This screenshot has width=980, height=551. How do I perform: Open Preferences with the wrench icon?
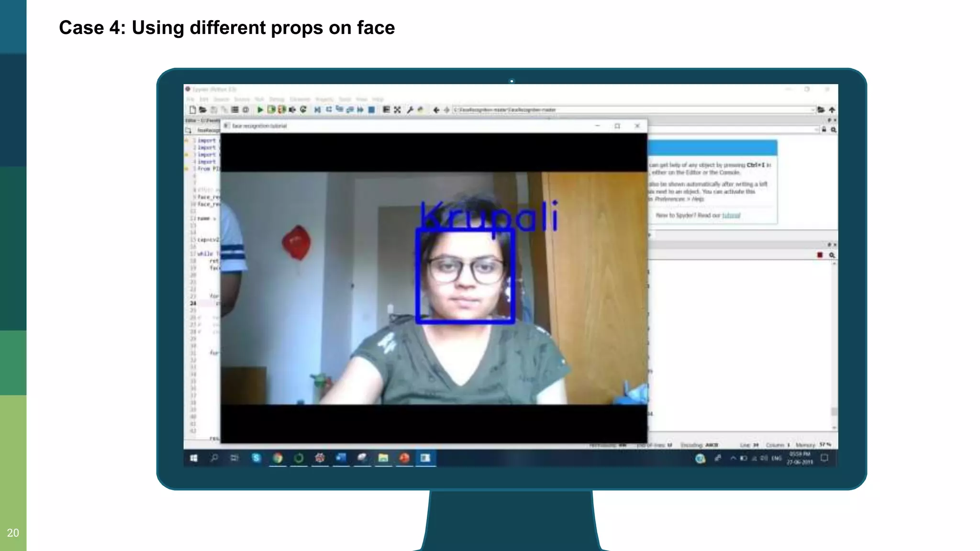point(410,110)
